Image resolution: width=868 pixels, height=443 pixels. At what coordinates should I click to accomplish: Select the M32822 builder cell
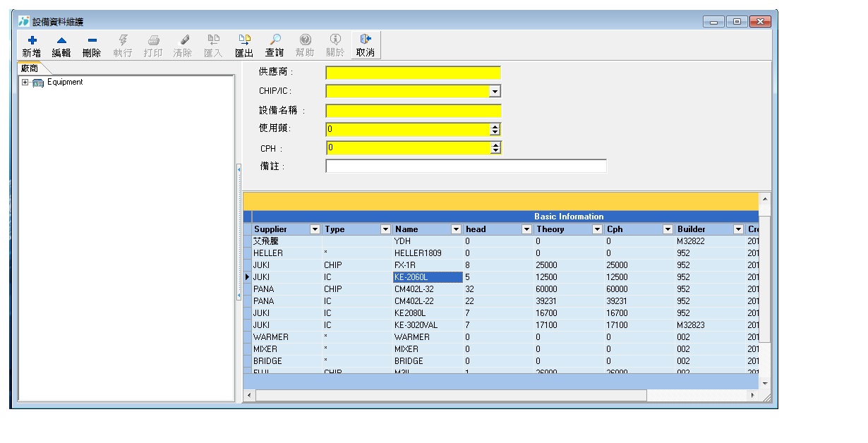(710, 241)
